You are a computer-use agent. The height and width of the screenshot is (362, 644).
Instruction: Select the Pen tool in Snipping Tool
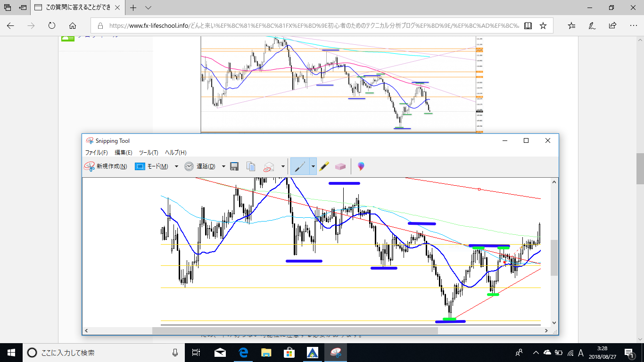[x=300, y=166]
